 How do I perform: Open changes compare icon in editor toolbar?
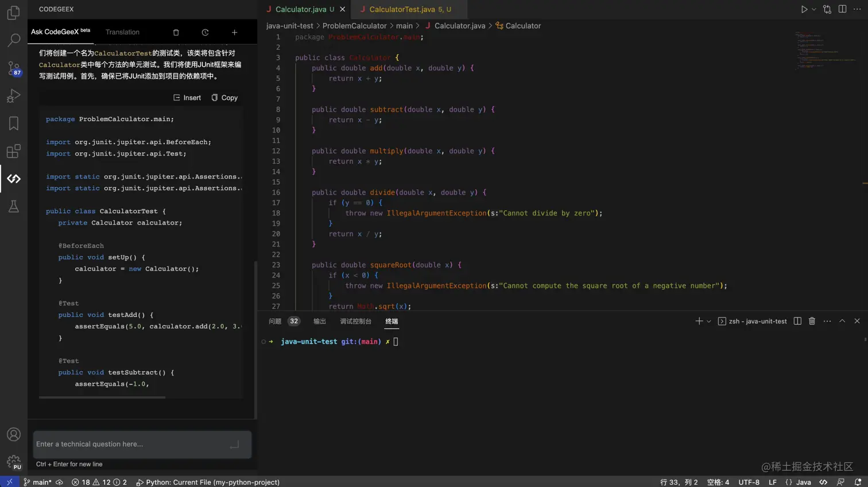[827, 9]
